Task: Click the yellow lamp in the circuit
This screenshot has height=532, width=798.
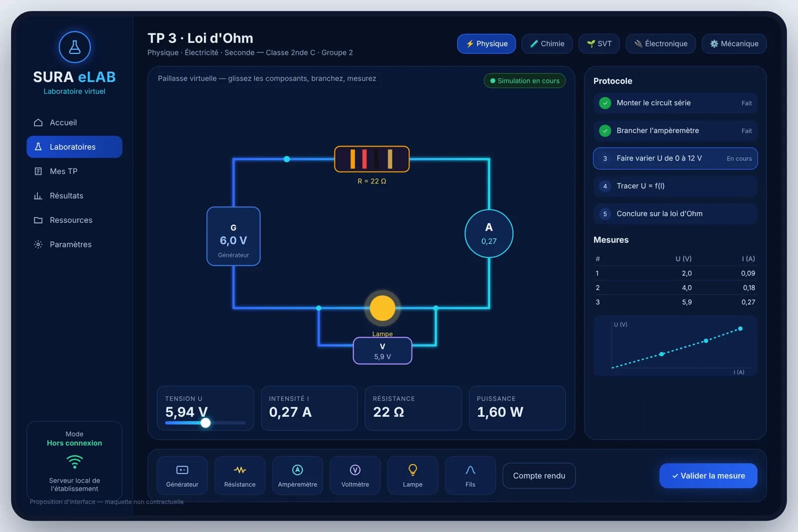Action: tap(383, 308)
